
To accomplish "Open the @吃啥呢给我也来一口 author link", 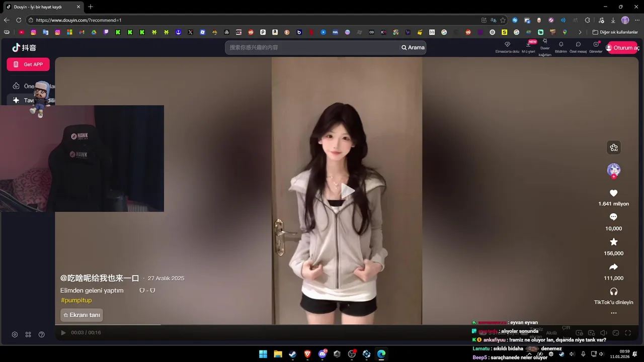I will (x=100, y=278).
